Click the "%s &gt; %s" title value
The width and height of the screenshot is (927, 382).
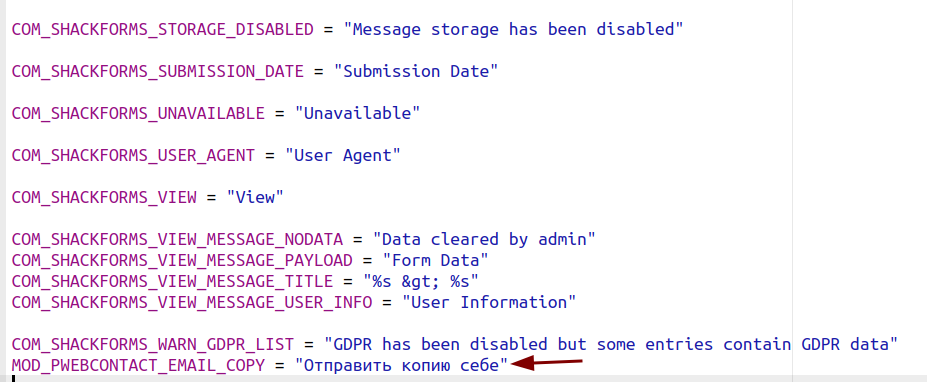pos(421,281)
